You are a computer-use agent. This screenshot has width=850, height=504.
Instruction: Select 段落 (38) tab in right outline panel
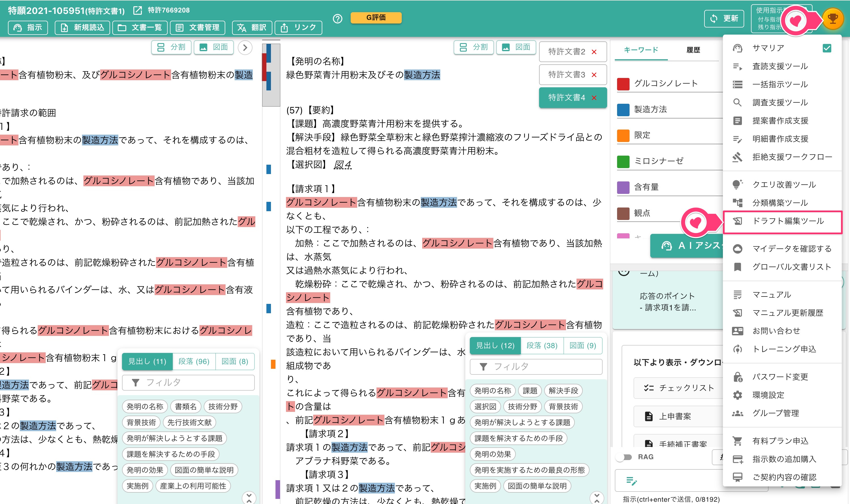coord(542,346)
